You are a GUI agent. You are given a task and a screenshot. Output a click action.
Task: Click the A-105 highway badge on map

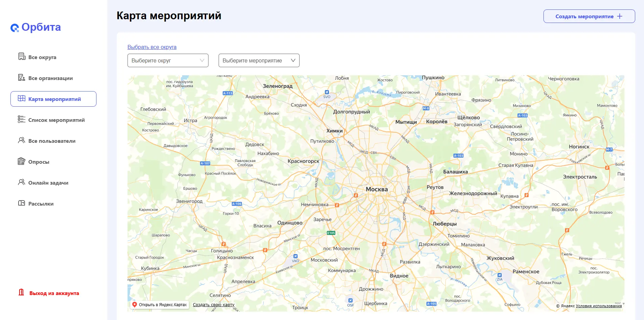click(431, 304)
